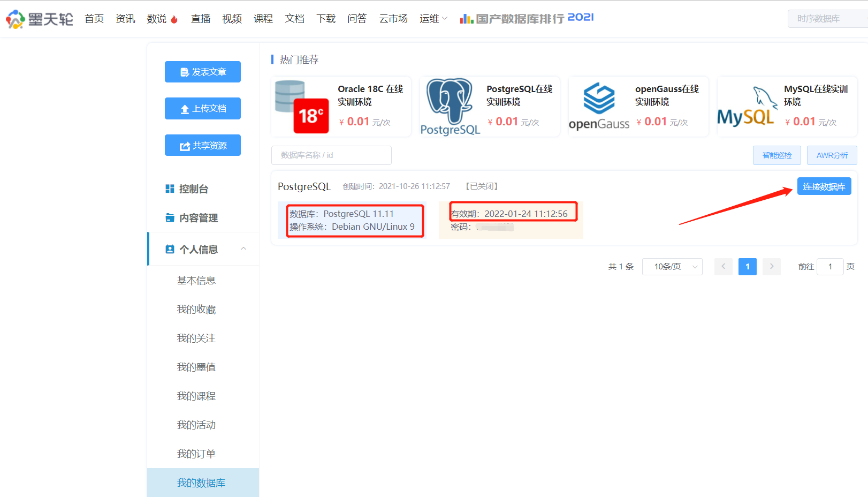
Task: Open the 国产数据库排行 2021 banner link
Action: (x=527, y=19)
